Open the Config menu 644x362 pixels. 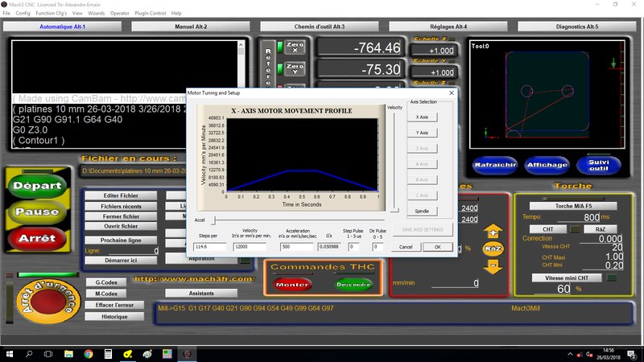(23, 13)
